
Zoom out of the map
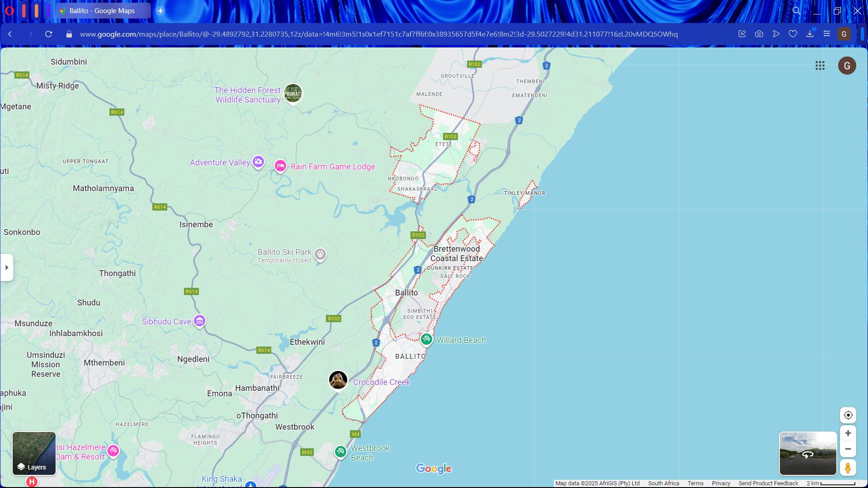(848, 449)
